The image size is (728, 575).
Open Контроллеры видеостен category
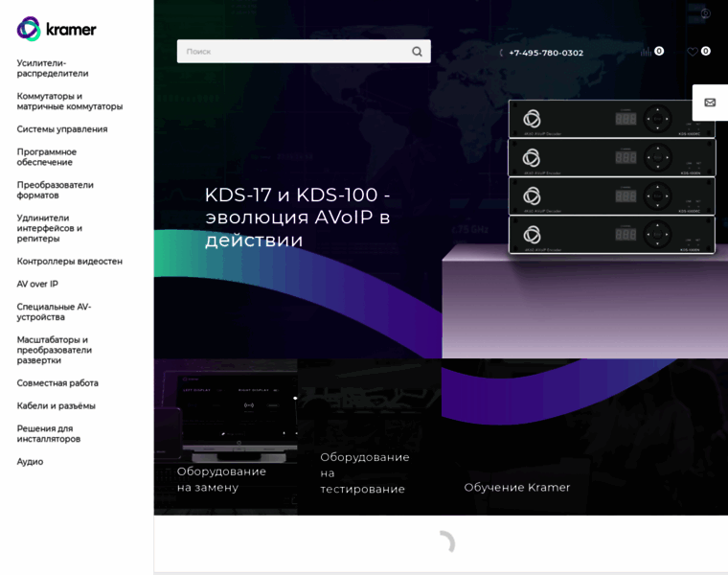pyautogui.click(x=70, y=261)
